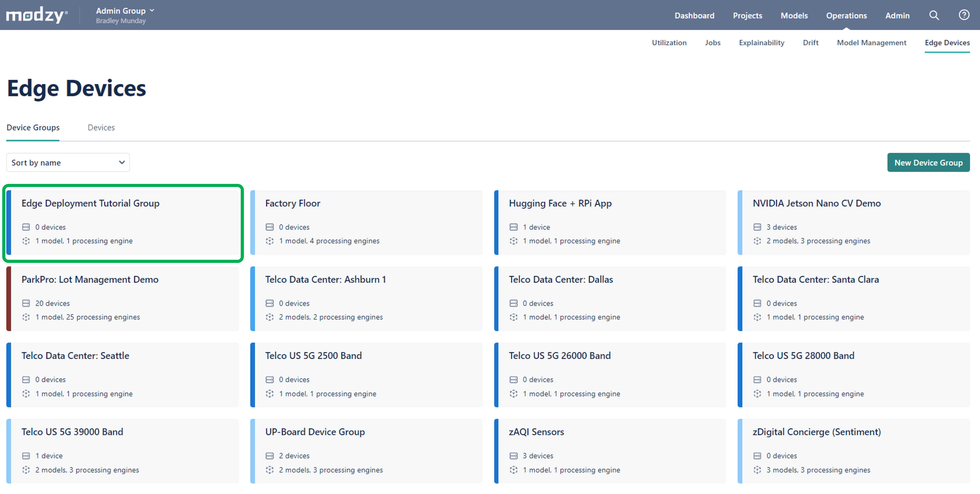Viewport: 980px width, 494px height.
Task: Open the Models menu item
Action: pyautogui.click(x=794, y=16)
